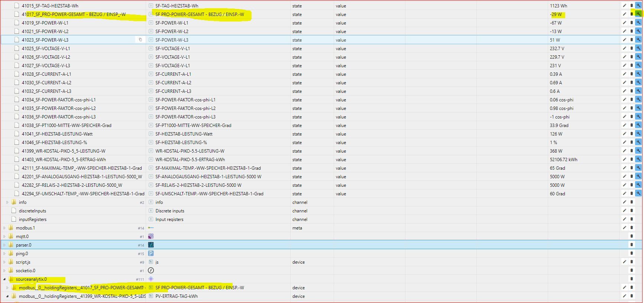Click the value '1123 Wh'
Viewport: 644px width, 303px height.
point(559,6)
